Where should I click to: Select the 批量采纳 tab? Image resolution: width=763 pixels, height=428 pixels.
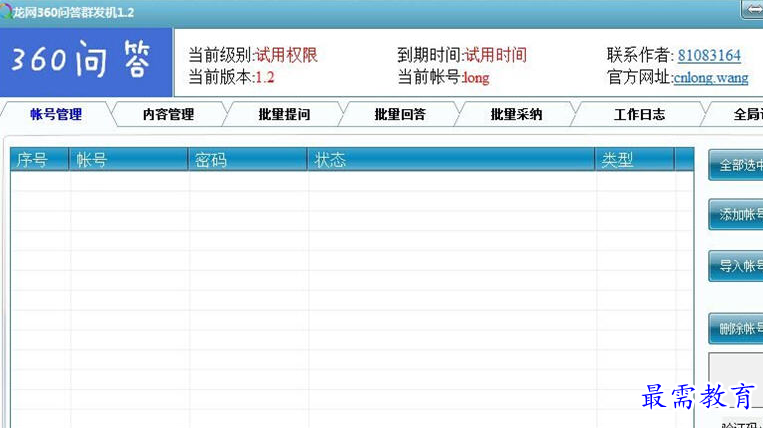pyautogui.click(x=516, y=115)
